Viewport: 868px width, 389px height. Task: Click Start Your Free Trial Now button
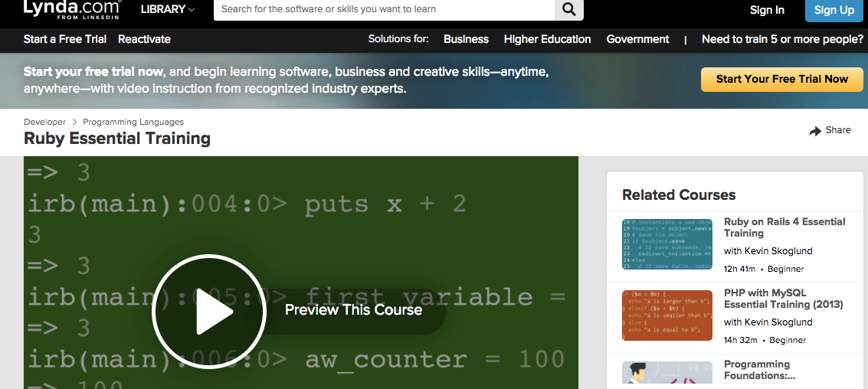click(781, 79)
